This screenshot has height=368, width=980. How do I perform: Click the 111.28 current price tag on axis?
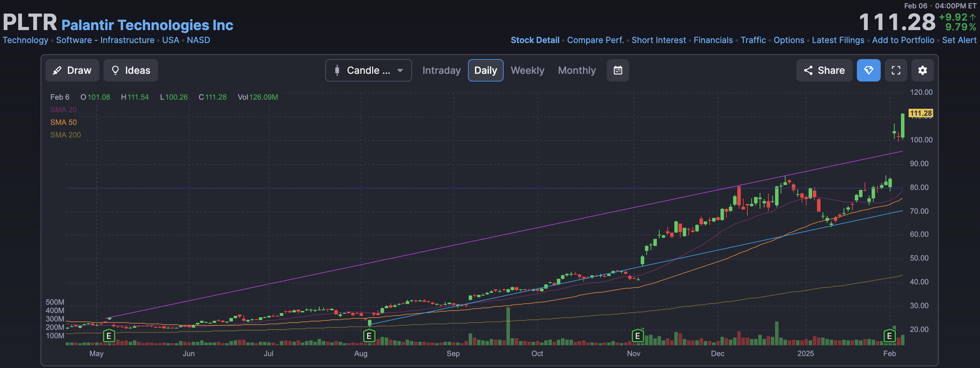pos(921,113)
